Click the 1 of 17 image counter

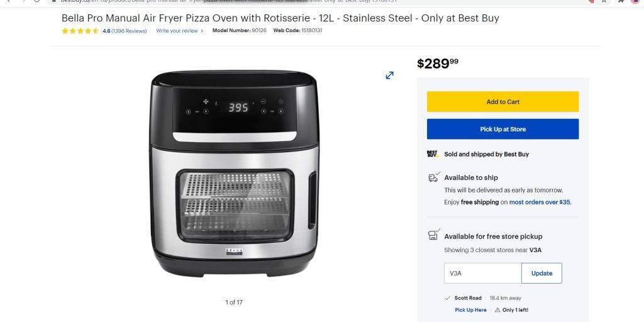(x=234, y=303)
